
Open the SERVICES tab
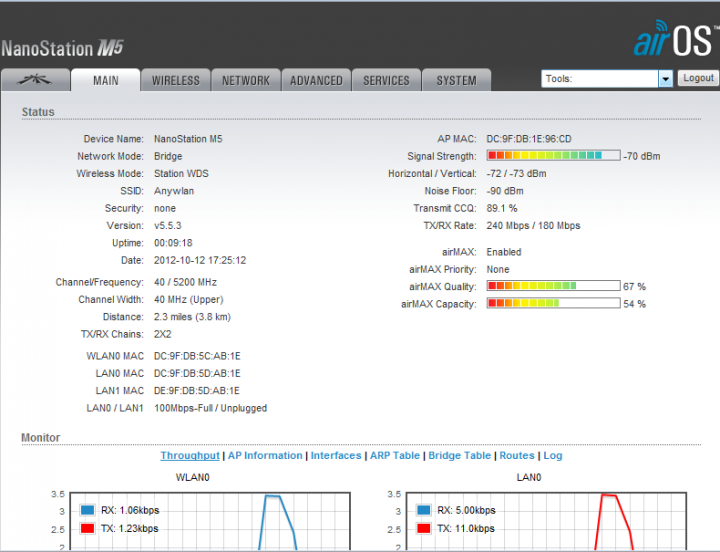pyautogui.click(x=386, y=80)
